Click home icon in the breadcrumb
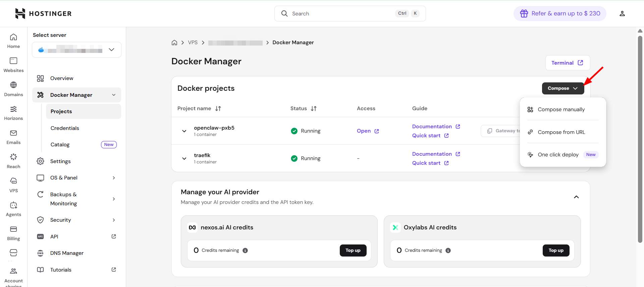This screenshot has height=287, width=644. 174,43
